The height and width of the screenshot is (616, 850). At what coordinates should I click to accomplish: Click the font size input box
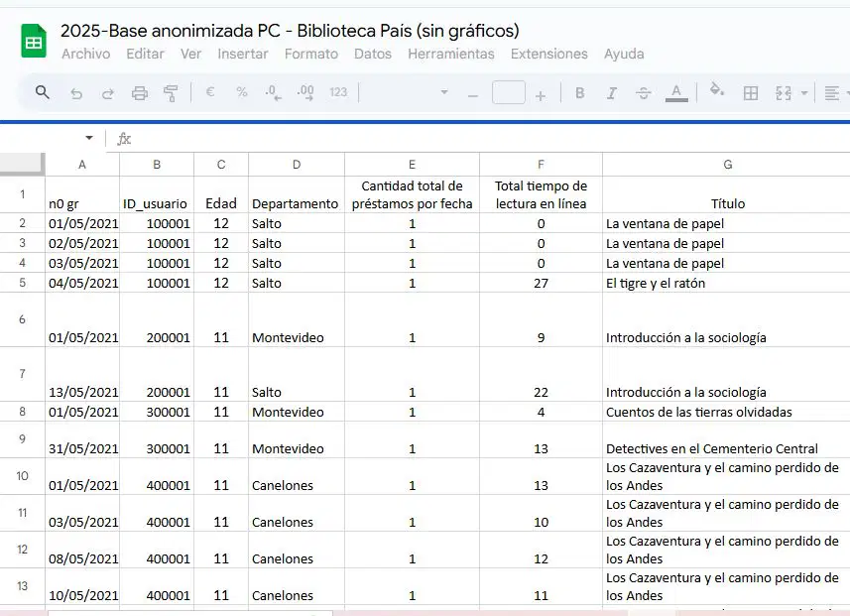click(x=509, y=92)
